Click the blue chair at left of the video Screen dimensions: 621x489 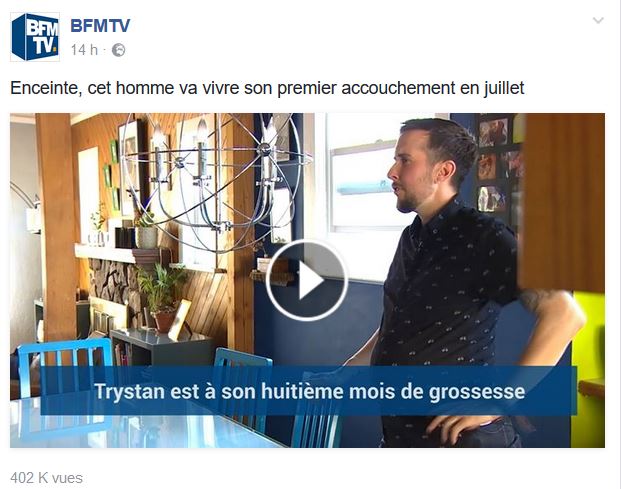pos(65,366)
